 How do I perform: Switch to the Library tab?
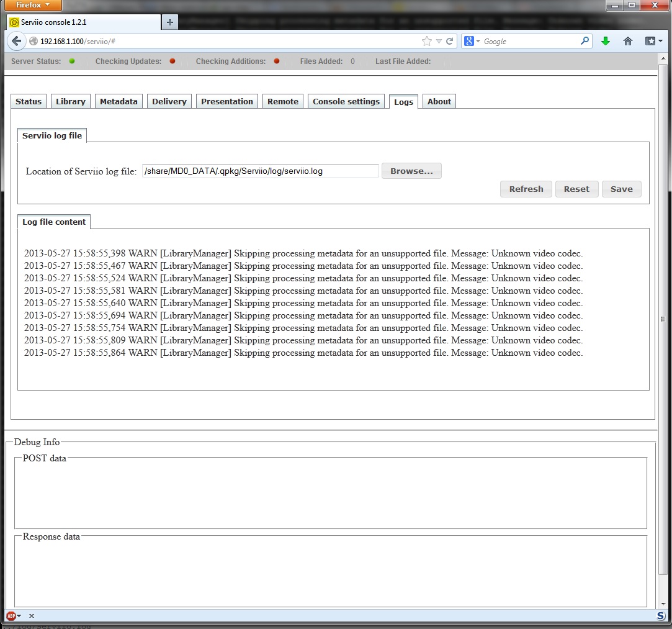tap(71, 101)
